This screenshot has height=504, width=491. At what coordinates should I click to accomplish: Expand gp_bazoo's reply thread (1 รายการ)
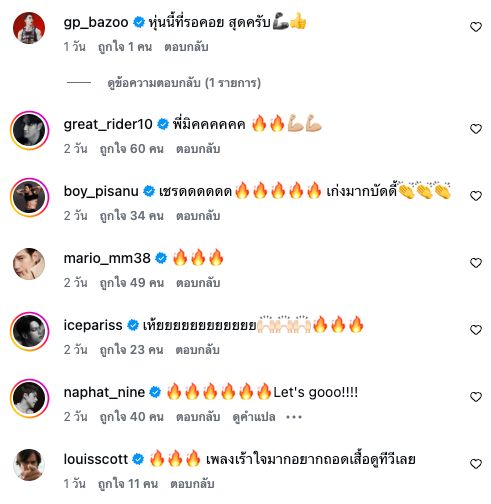(184, 83)
